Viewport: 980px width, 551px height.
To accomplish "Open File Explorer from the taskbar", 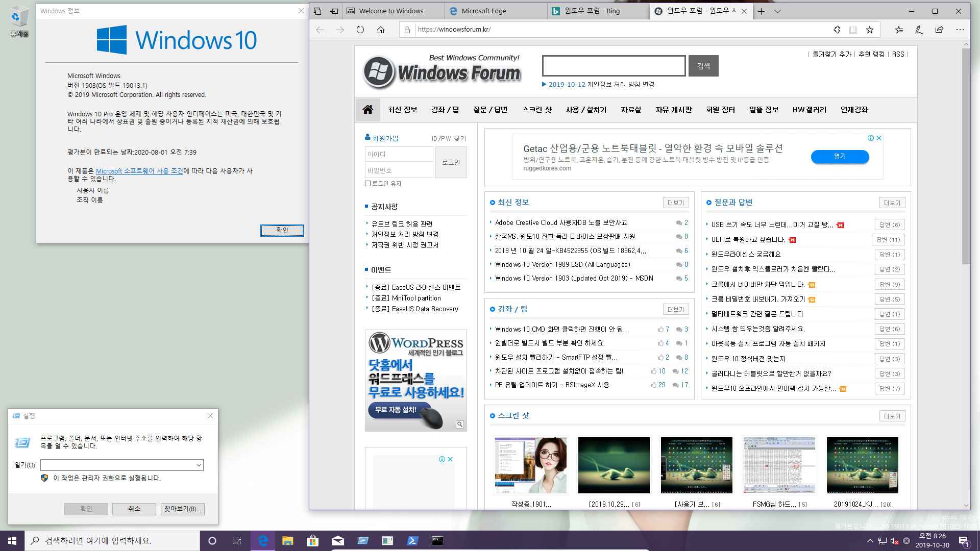I will point(287,541).
